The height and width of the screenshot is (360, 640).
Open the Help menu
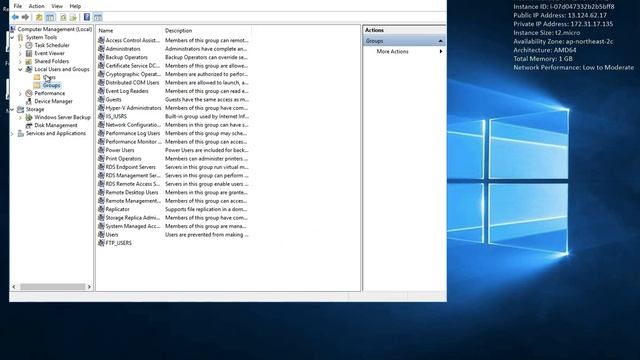click(75, 6)
